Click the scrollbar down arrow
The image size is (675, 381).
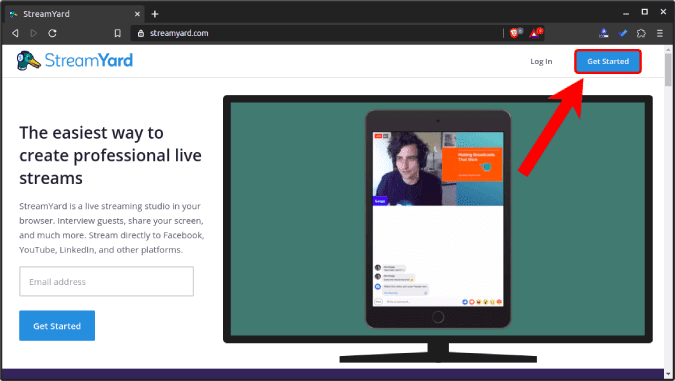(668, 374)
